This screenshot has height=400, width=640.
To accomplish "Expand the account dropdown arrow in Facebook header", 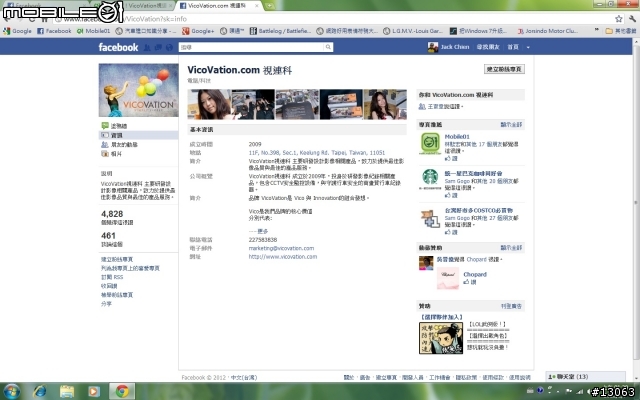I will tap(528, 47).
